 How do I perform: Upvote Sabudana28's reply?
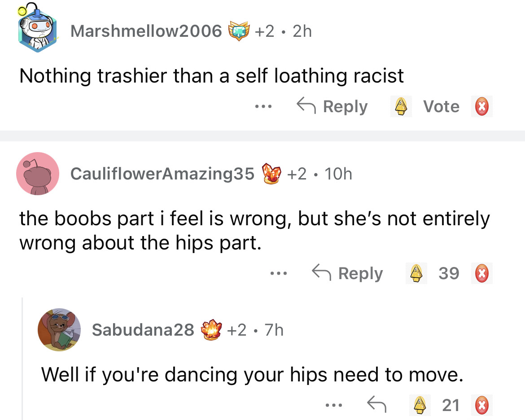coord(420,405)
